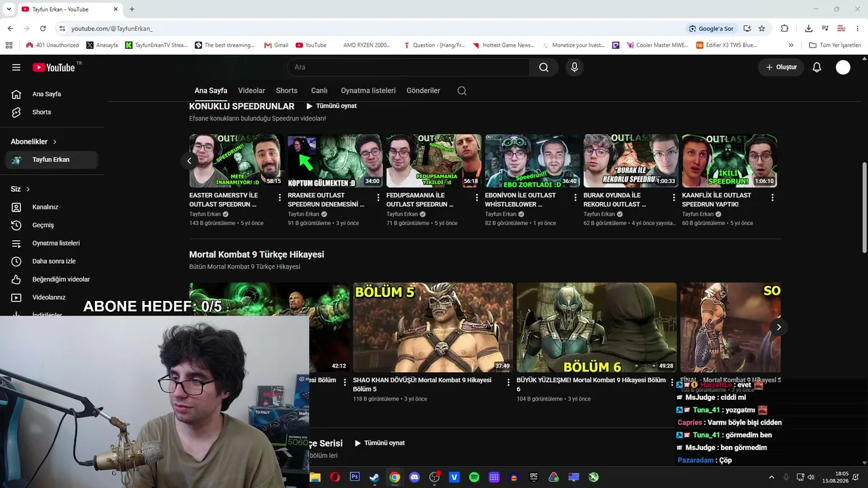
Task: Show more bookmarks with the overflow chevron
Action: [x=791, y=45]
